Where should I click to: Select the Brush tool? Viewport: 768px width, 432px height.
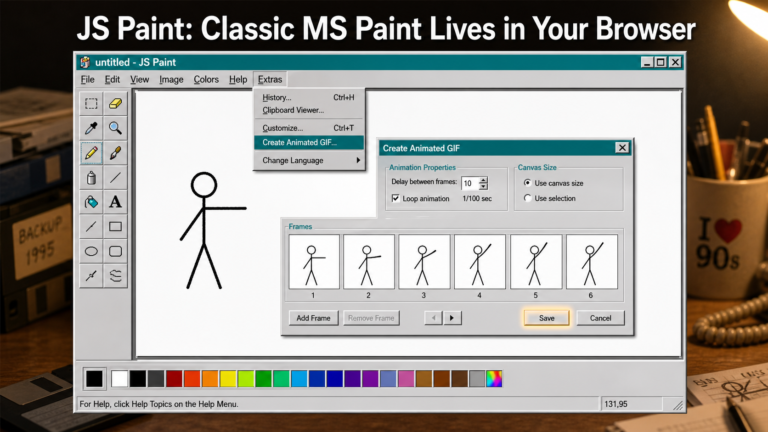115,153
